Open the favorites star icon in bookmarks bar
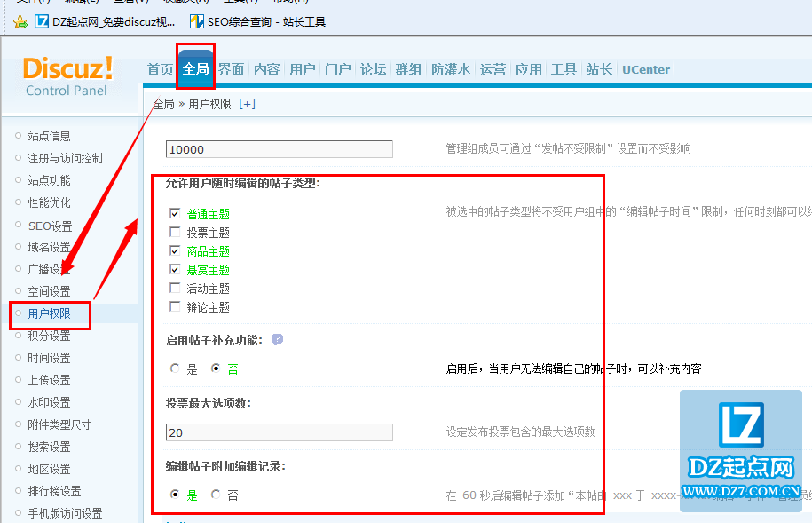 (20, 22)
